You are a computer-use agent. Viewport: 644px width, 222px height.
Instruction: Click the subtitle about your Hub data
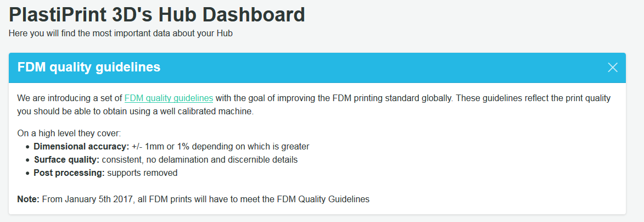coord(121,34)
